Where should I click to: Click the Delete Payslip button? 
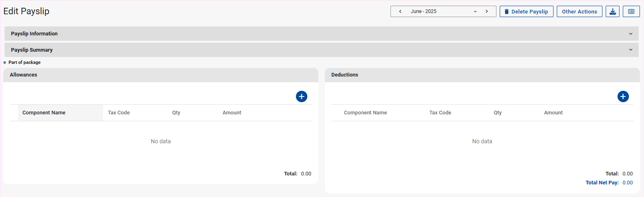point(526,11)
